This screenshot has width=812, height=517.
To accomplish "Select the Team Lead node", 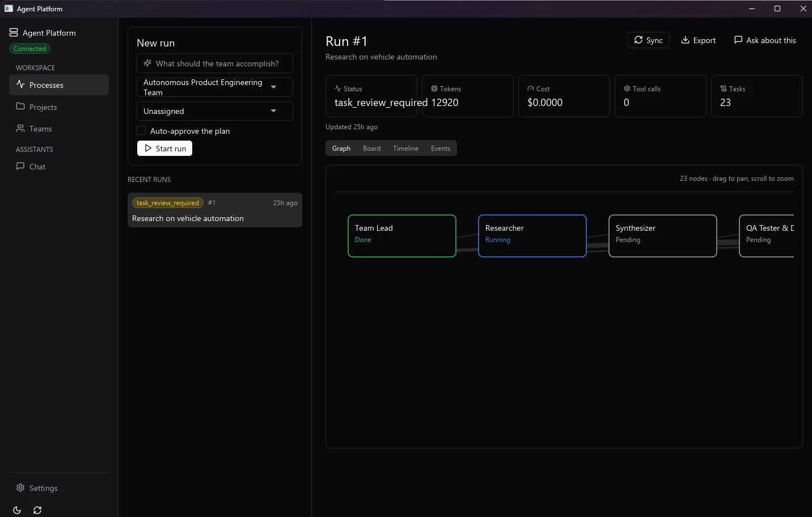I will click(x=402, y=236).
